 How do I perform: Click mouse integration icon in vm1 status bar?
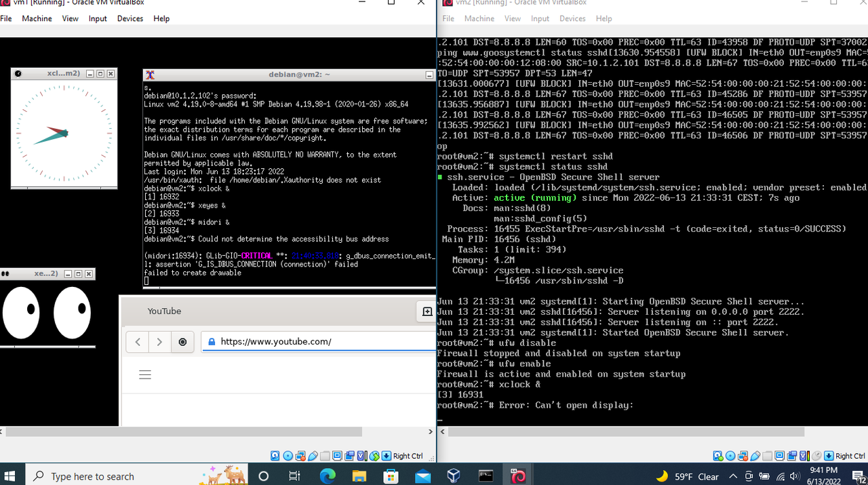pos(374,456)
